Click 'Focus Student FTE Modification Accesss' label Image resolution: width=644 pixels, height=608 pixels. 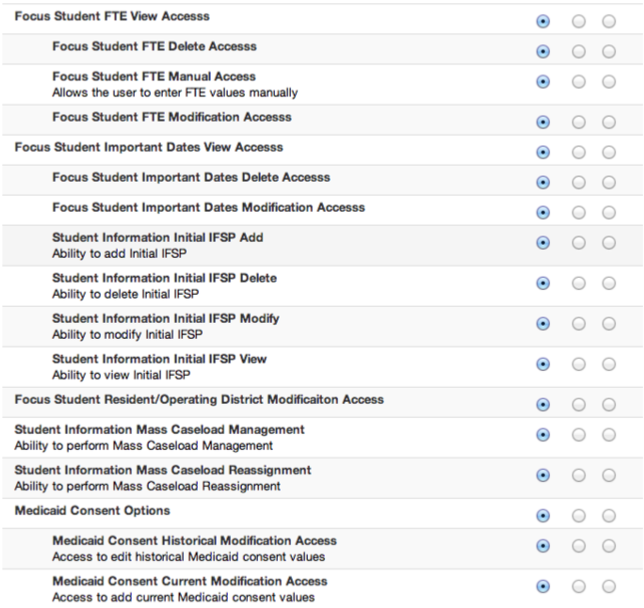[x=172, y=117]
